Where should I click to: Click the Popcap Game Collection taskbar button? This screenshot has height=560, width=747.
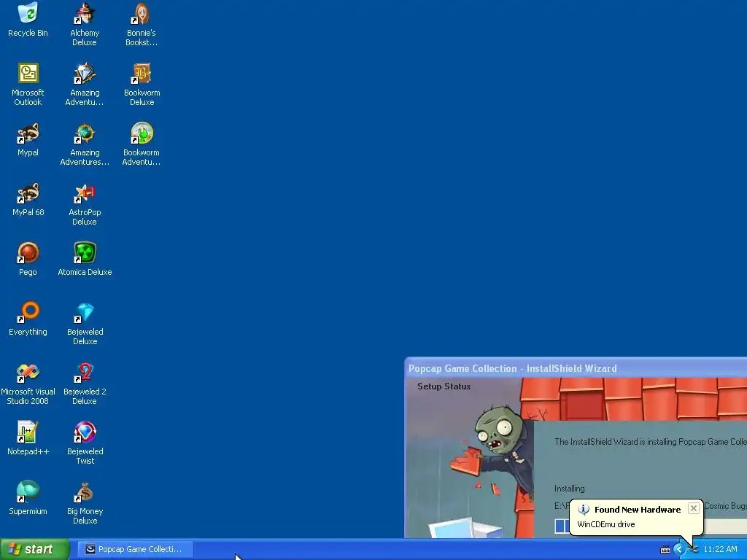[x=135, y=549]
